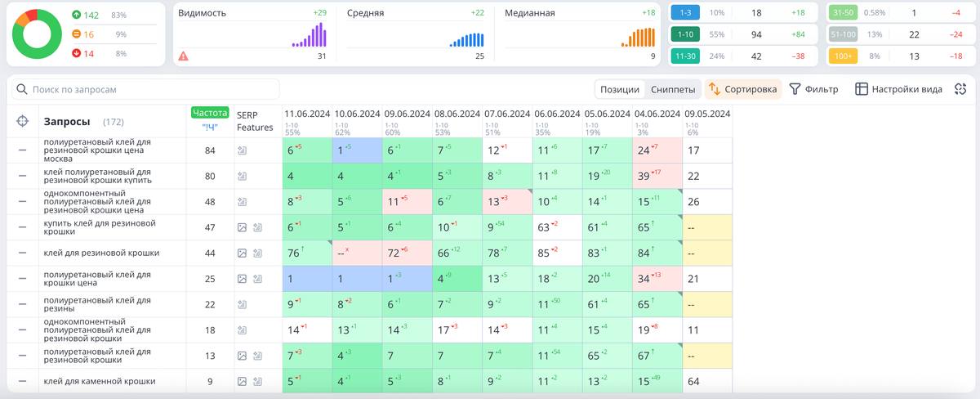
Task: Click the second SERP icon in the frequency 9 row
Action: (x=257, y=381)
